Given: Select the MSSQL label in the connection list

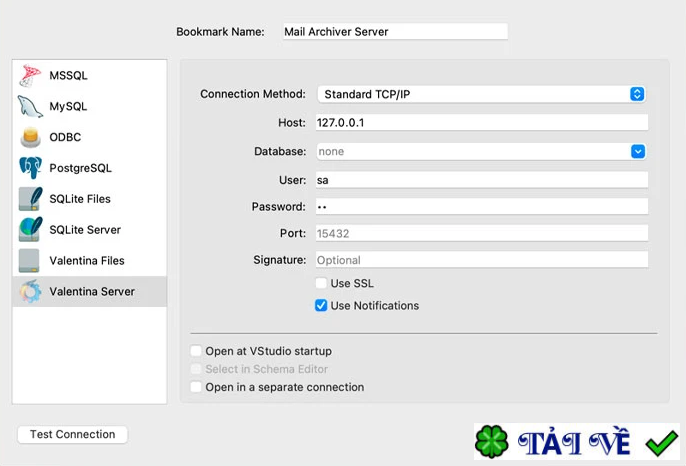Looking at the screenshot, I should coord(68,76).
